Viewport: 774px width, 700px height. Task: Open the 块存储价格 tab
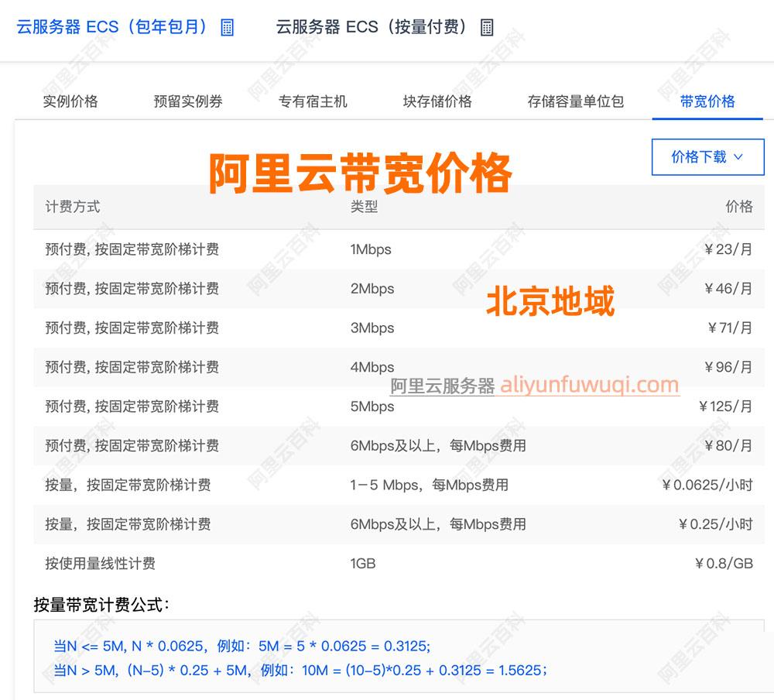pyautogui.click(x=437, y=101)
